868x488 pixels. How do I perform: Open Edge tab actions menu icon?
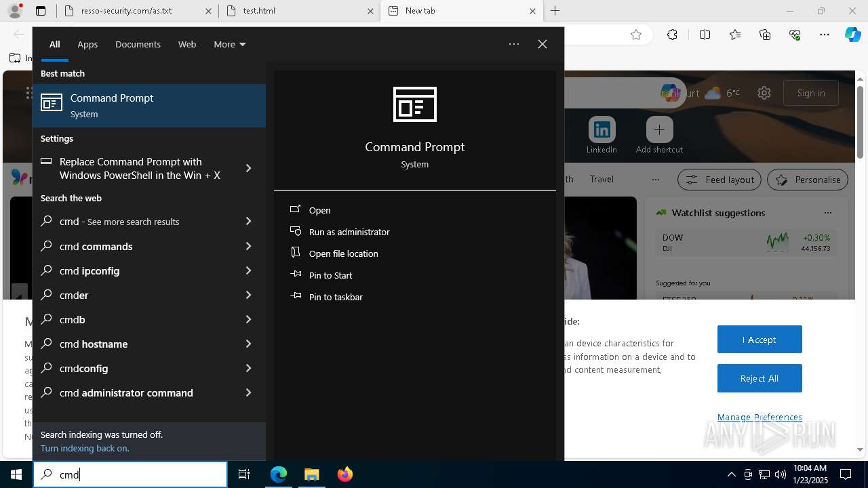[41, 11]
